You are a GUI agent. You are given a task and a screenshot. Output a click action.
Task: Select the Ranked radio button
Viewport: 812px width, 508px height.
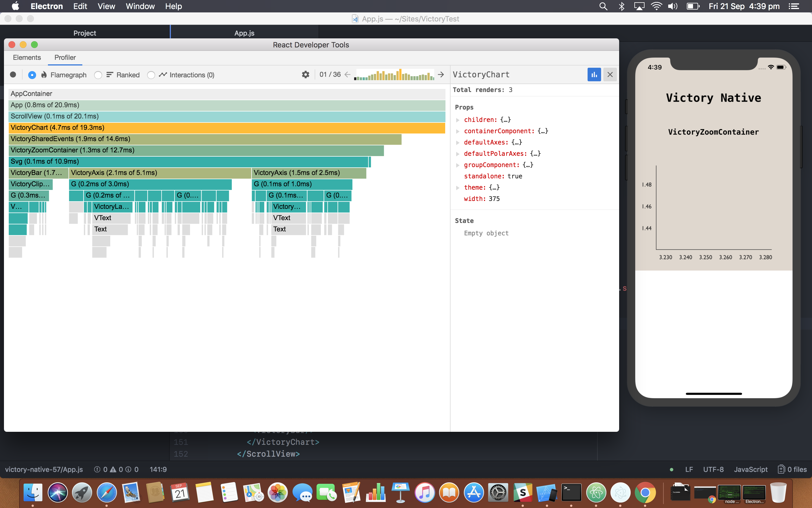click(98, 75)
